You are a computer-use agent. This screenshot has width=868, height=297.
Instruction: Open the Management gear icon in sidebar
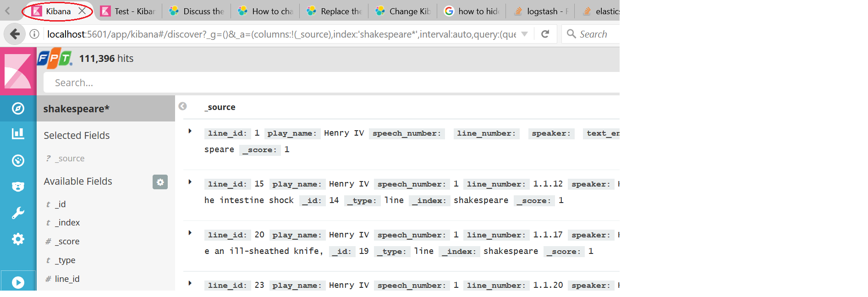pos(18,239)
